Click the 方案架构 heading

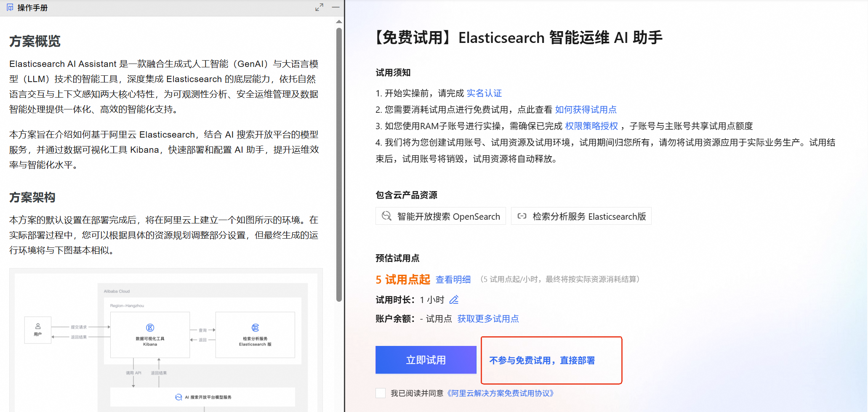[x=32, y=197]
